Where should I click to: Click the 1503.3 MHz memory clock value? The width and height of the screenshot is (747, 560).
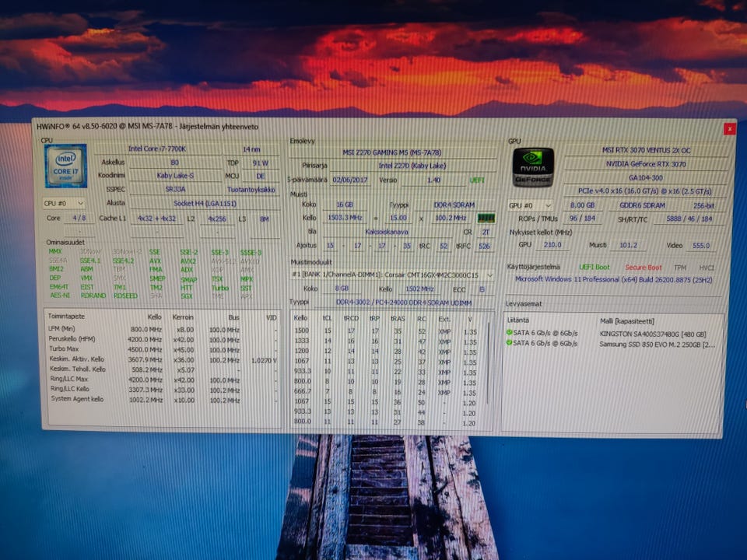345,218
